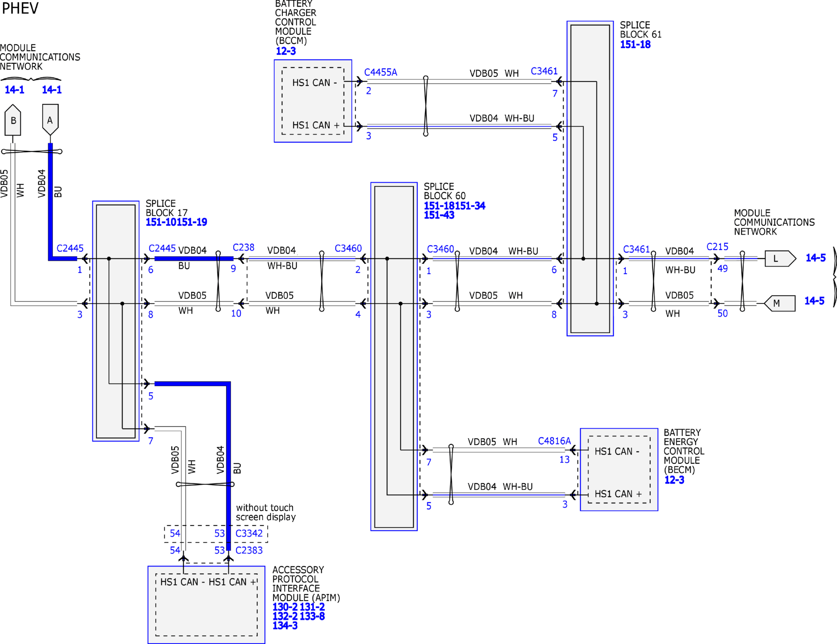Open the 130-2 link under APIM label
The image size is (837, 644).
pos(285,607)
